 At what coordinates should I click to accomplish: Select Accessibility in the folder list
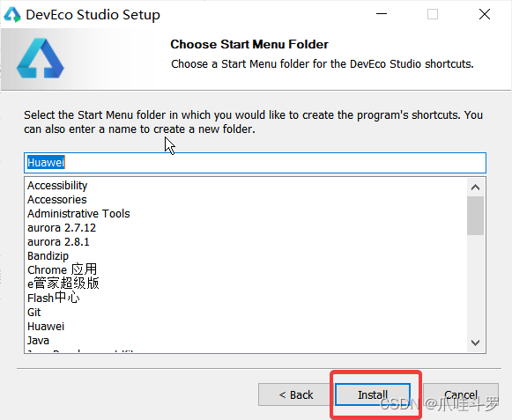57,186
